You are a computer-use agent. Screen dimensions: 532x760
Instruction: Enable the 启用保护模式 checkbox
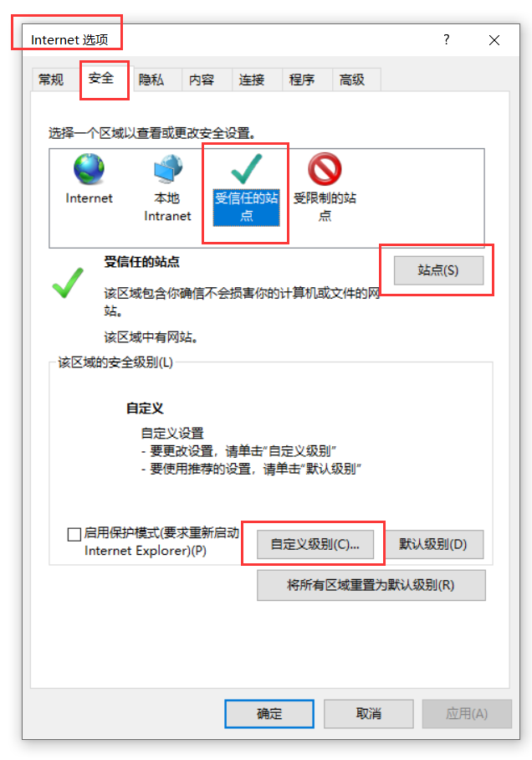74,534
